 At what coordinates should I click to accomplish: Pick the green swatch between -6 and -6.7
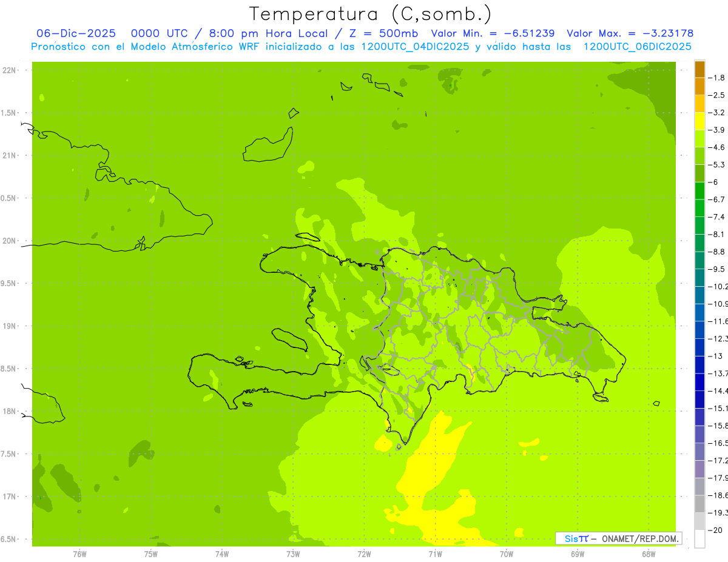(699, 191)
